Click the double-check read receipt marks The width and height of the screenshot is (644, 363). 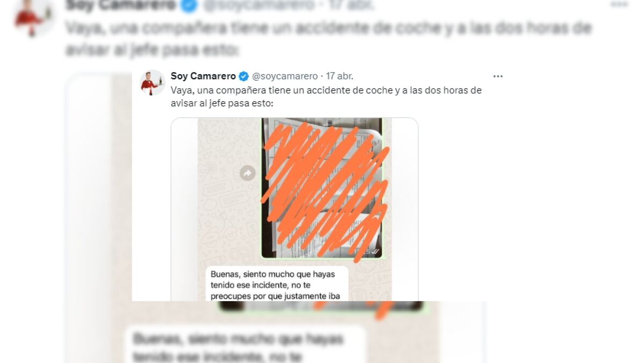pyautogui.click(x=375, y=251)
